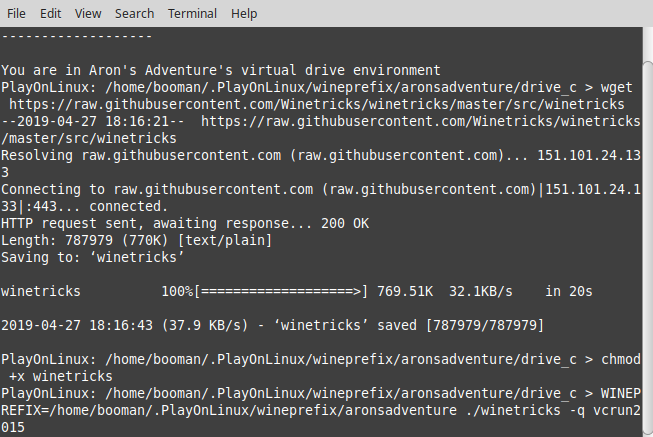Viewport: 653px width, 437px height.
Task: Click the 'HTTP request sent' response line
Action: click(x=185, y=223)
